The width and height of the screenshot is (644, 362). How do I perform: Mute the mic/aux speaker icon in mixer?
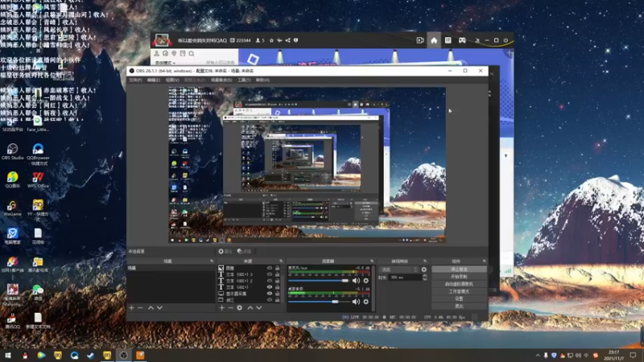click(357, 281)
